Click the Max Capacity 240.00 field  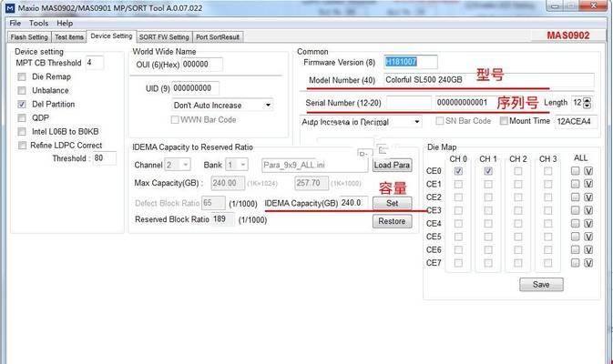tap(228, 183)
